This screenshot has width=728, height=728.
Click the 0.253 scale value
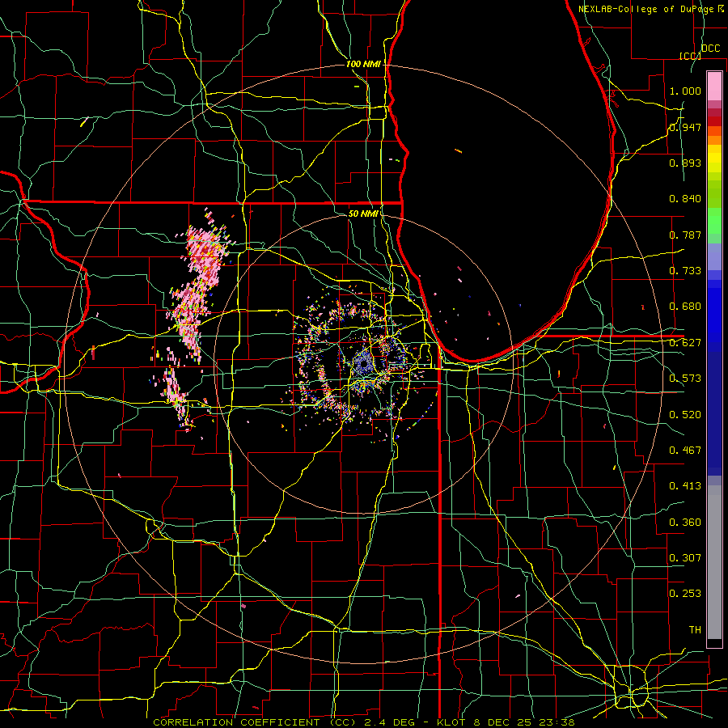(x=685, y=594)
